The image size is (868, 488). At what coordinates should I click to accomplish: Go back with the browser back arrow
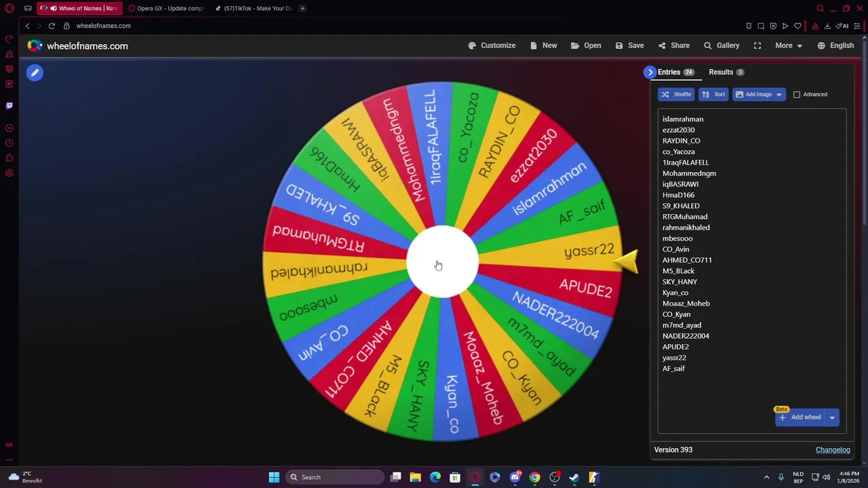27,26
